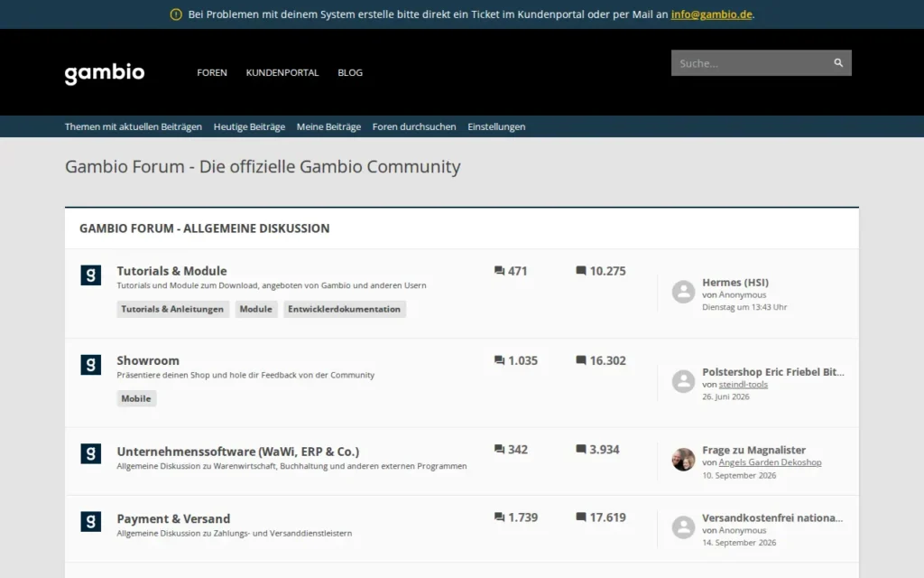Screen dimensions: 924x578
Task: Click the heading GAMBIO FORUM - ALLGEMEINE DISKUSSION
Action: tap(205, 228)
